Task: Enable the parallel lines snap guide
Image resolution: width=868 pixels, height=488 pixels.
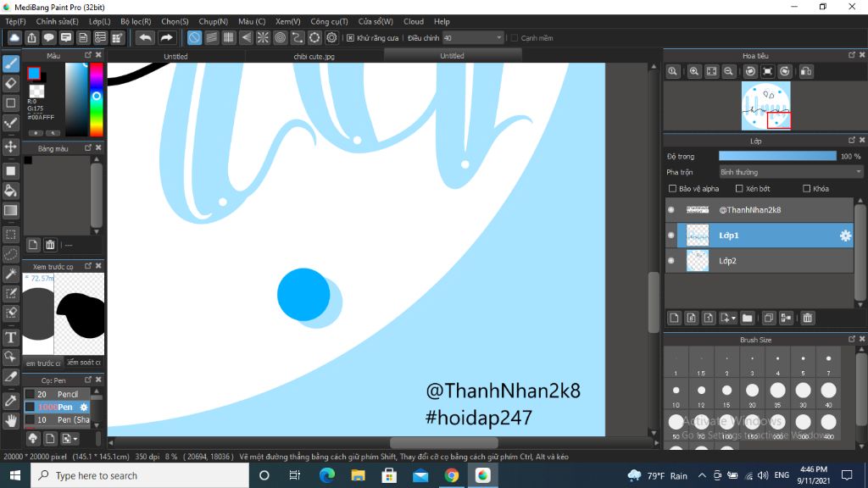Action: click(211, 37)
